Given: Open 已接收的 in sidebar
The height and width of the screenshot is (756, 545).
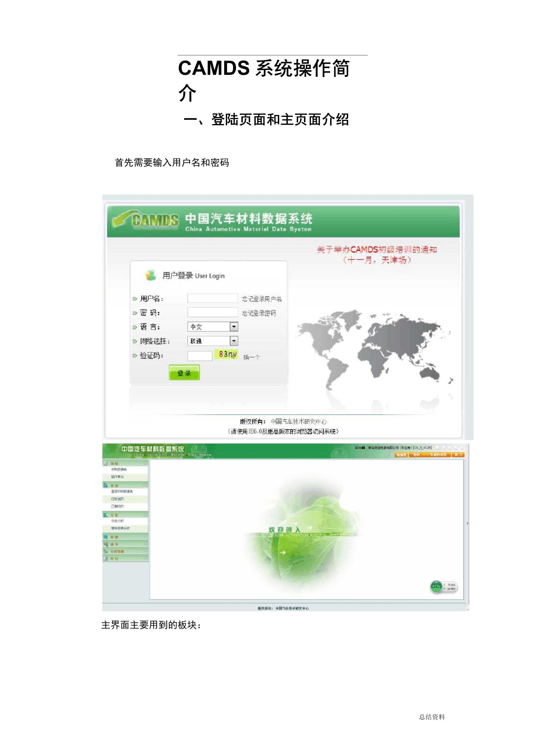Looking at the screenshot, I should click(117, 506).
